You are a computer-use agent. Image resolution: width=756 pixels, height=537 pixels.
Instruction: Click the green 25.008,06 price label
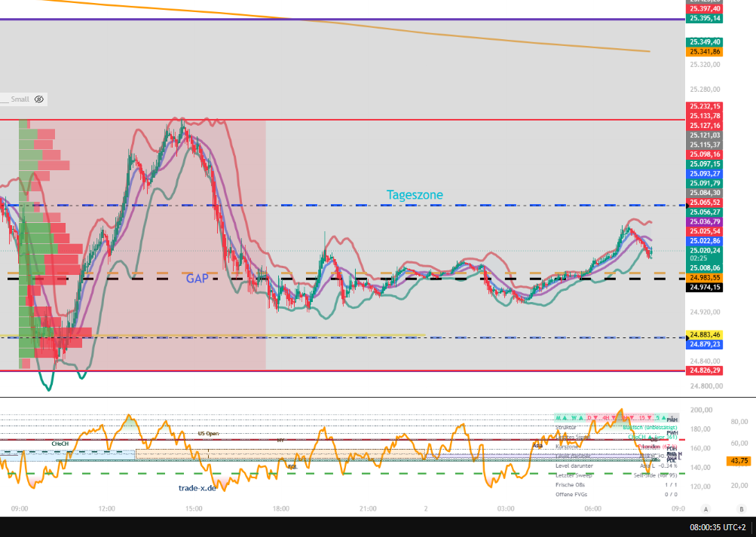705,268
